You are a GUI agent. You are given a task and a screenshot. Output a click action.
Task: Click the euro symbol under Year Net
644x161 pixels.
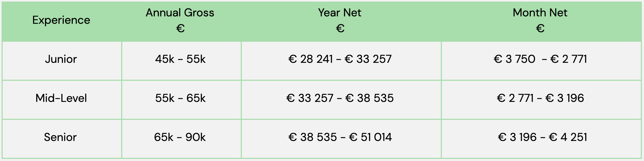coord(340,28)
